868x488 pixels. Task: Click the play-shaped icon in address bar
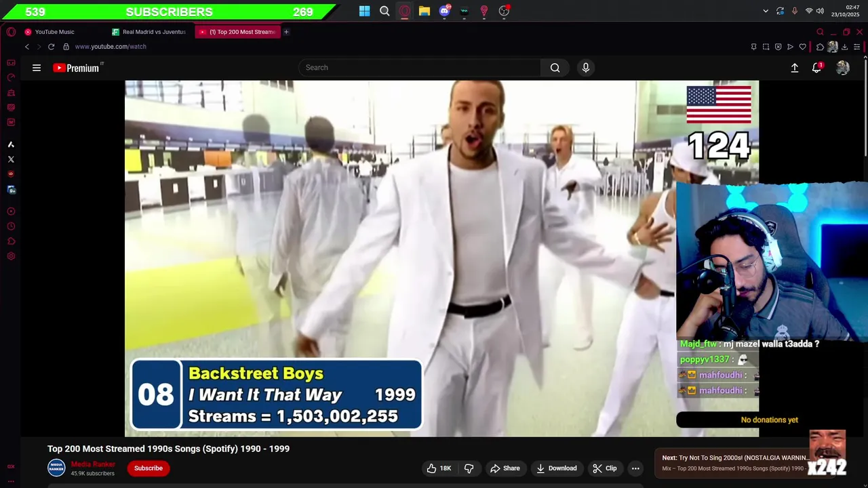(790, 47)
